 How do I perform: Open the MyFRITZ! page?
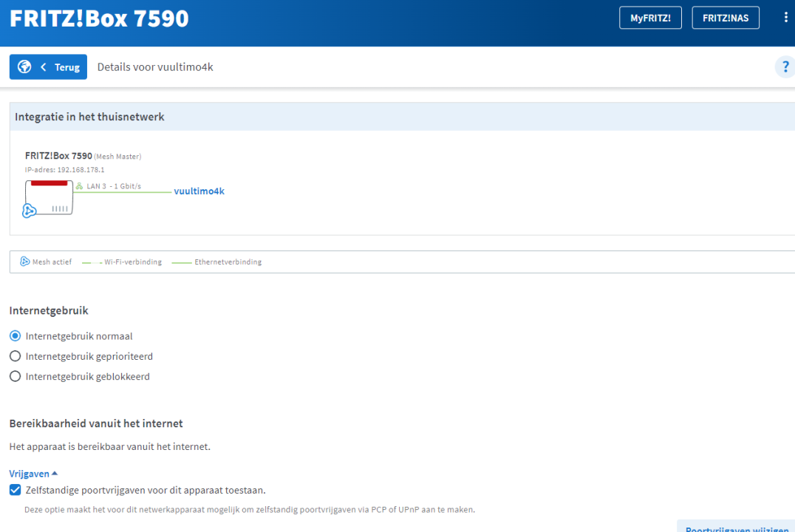[650, 18]
